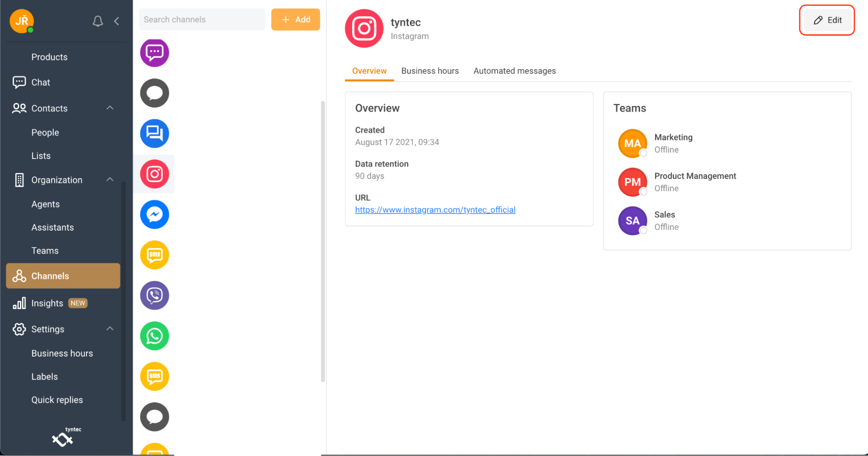
Task: Open Lists under Contacts
Action: point(41,155)
